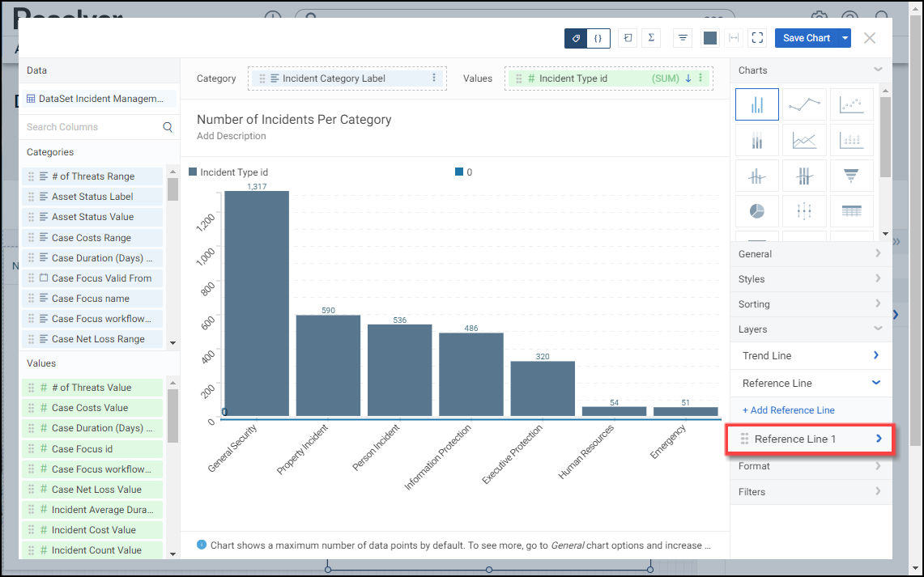Open the Save Chart dropdown arrow
This screenshot has height=577, width=924.
(845, 38)
